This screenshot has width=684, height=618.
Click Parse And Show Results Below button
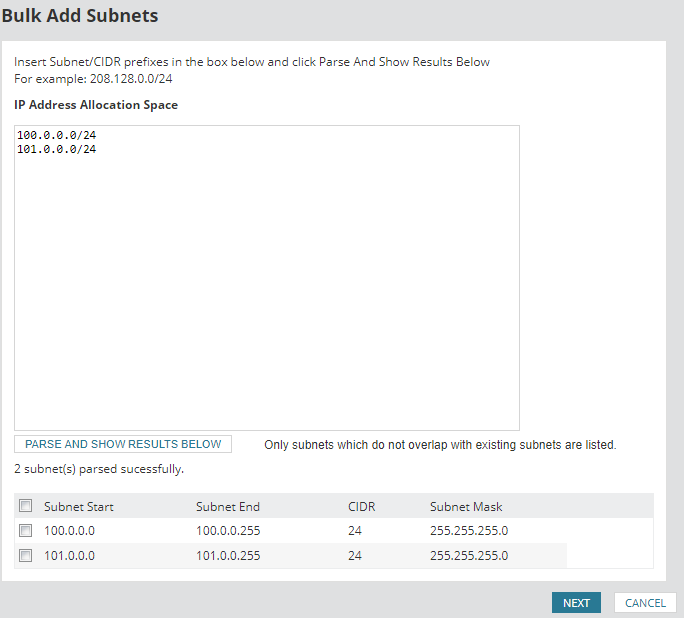tap(123, 444)
